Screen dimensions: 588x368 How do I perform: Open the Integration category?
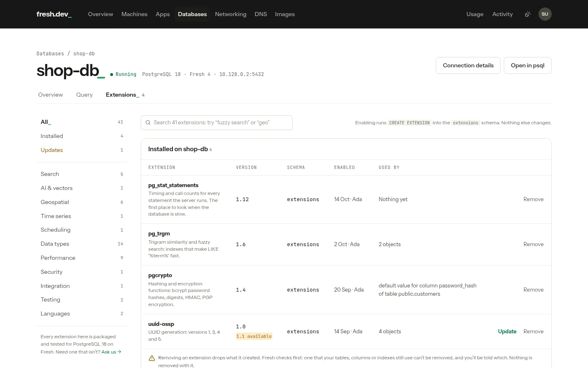(82, 286)
